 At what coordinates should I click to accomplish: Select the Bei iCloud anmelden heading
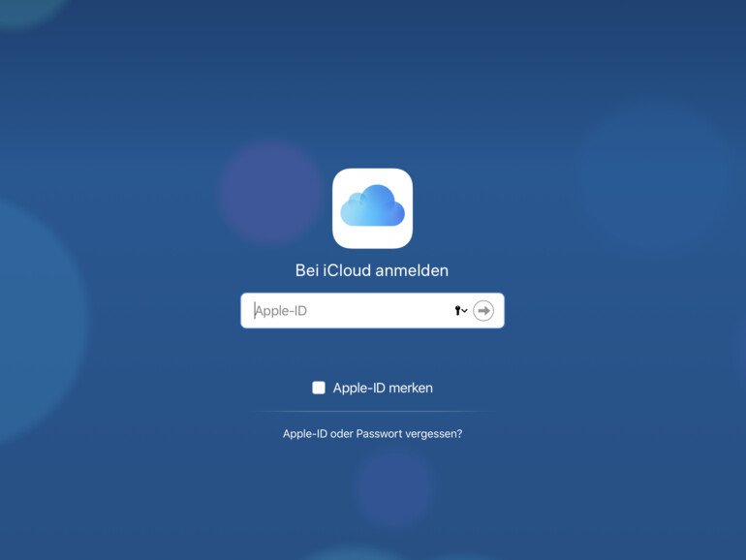coord(372,270)
